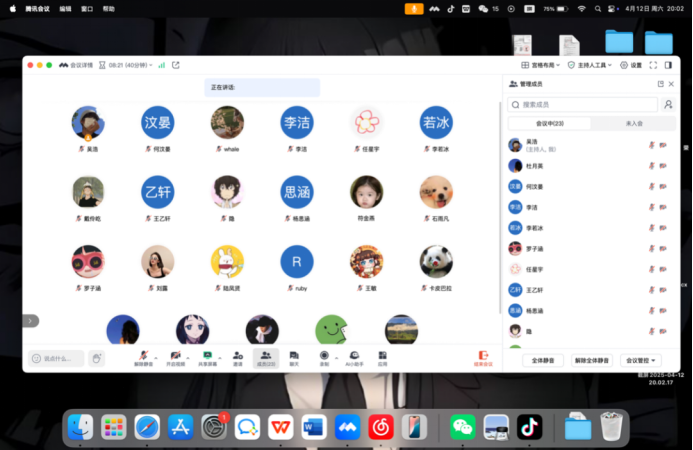
Task: Expand the 会议管控 dropdown button
Action: tap(640, 360)
